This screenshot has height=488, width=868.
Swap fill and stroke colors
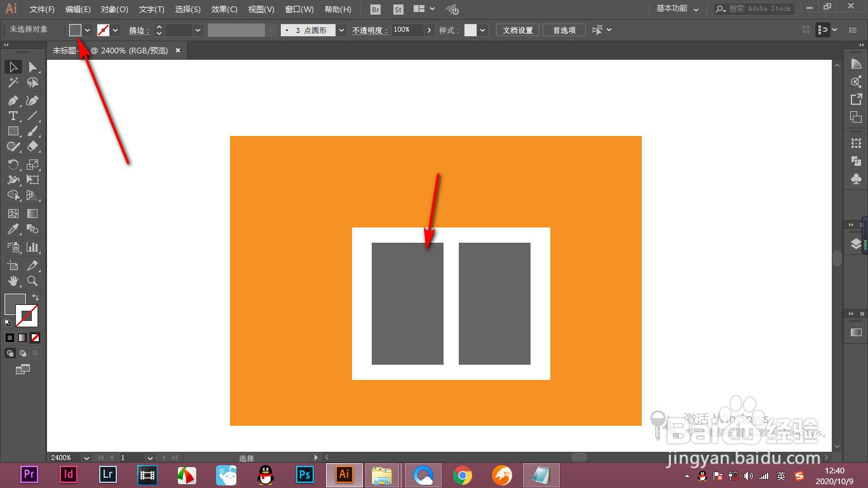35,297
